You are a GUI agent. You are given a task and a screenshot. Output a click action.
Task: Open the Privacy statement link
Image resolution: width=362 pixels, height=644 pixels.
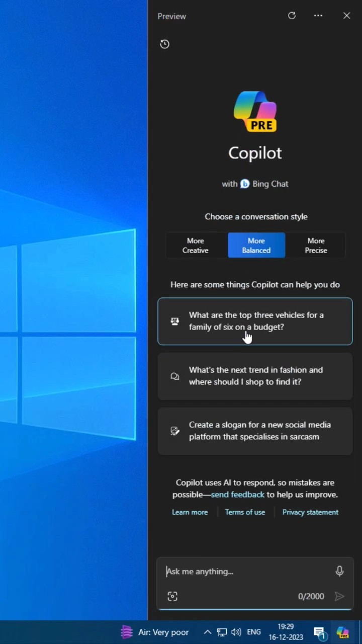(x=310, y=512)
